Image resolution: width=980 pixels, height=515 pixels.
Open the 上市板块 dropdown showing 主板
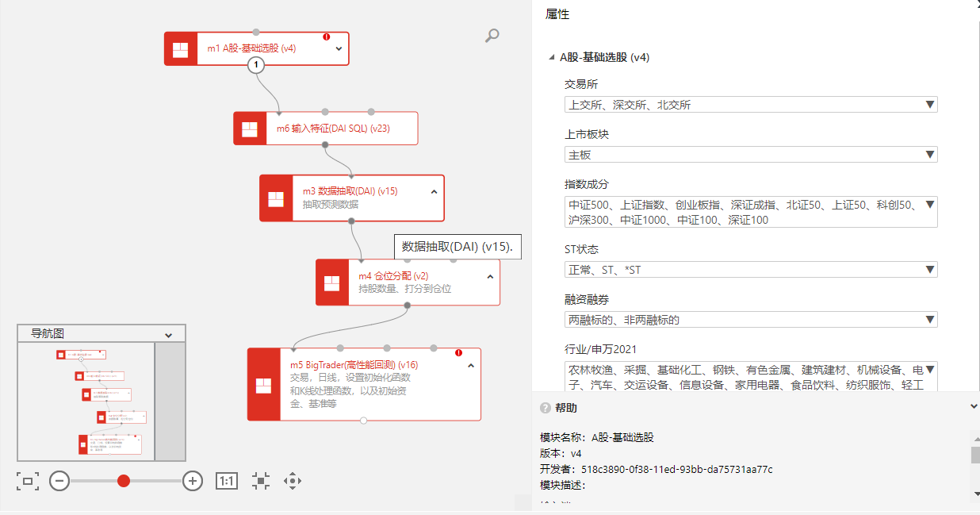point(750,155)
